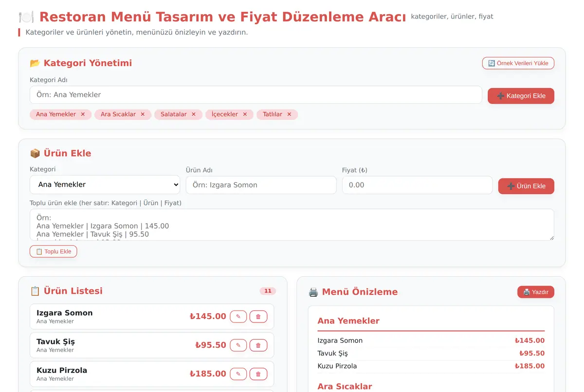This screenshot has height=392, width=584.
Task: Delete the Tavuk Şiş product
Action: (x=258, y=345)
